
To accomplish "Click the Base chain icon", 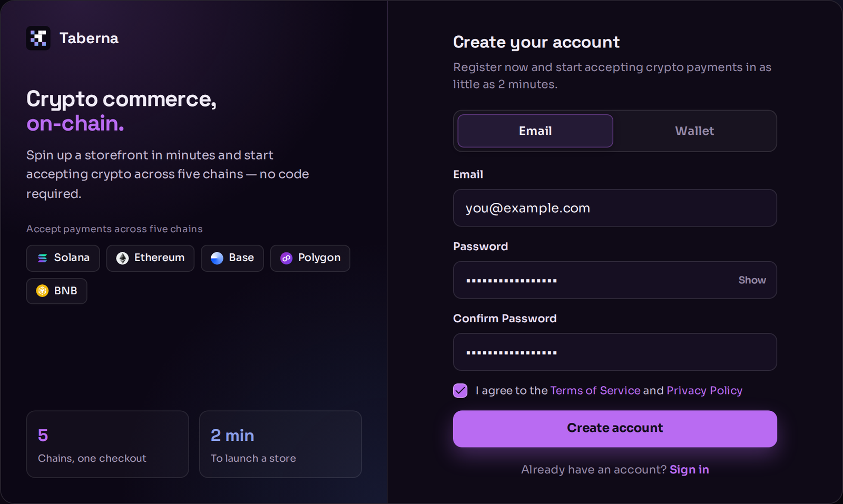I will point(217,258).
